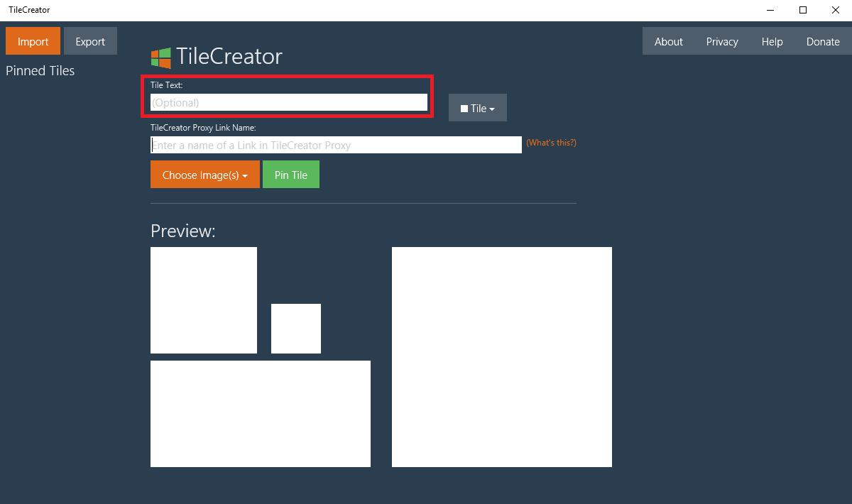
Task: Close the TileCreator window
Action: click(836, 10)
